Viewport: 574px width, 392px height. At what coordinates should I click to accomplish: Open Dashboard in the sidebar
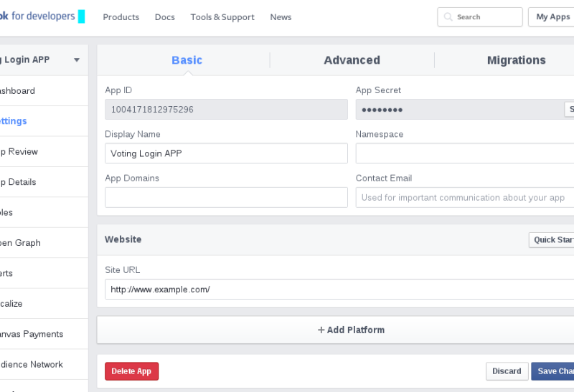(x=44, y=91)
